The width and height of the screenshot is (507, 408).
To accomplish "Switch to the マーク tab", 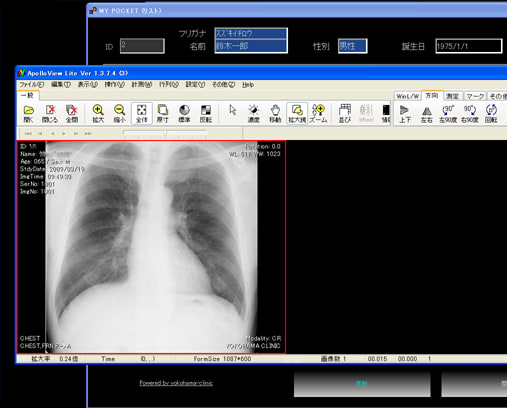I will [475, 96].
